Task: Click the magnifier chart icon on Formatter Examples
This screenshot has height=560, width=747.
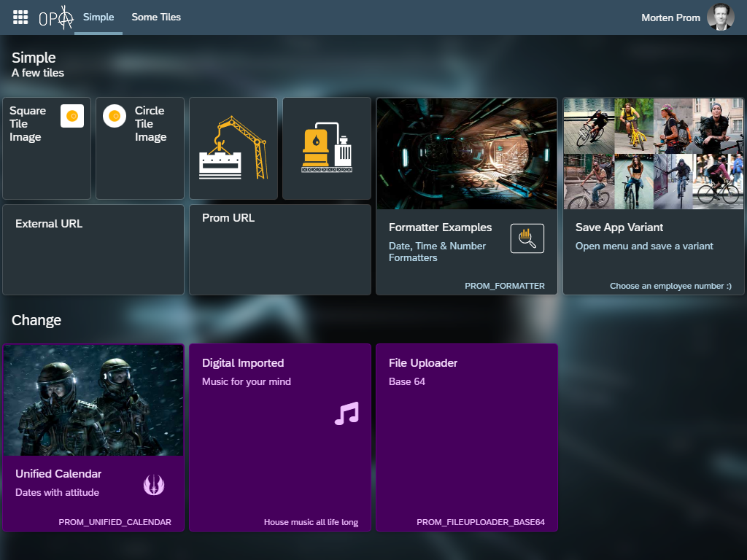Action: (x=527, y=238)
